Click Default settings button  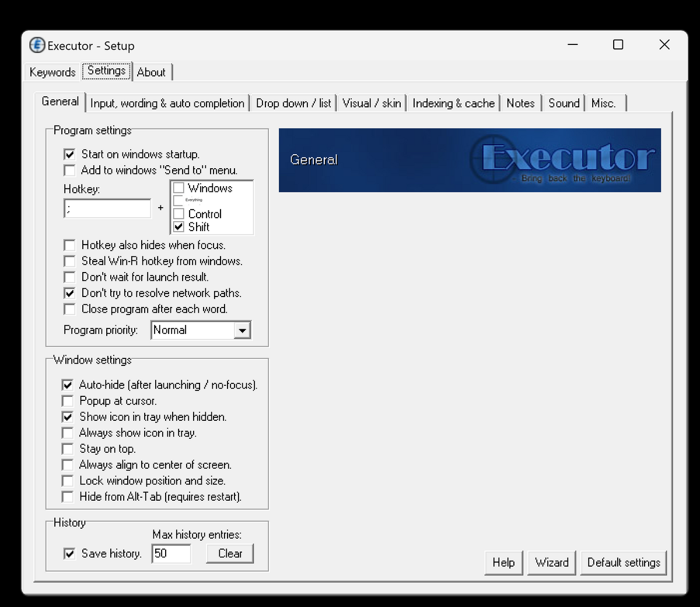(624, 563)
